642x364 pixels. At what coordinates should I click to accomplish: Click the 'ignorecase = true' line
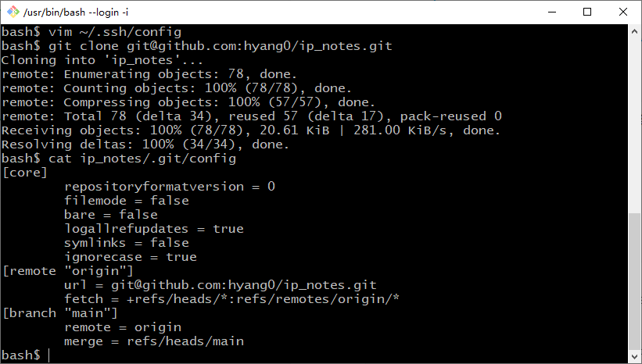click(131, 257)
